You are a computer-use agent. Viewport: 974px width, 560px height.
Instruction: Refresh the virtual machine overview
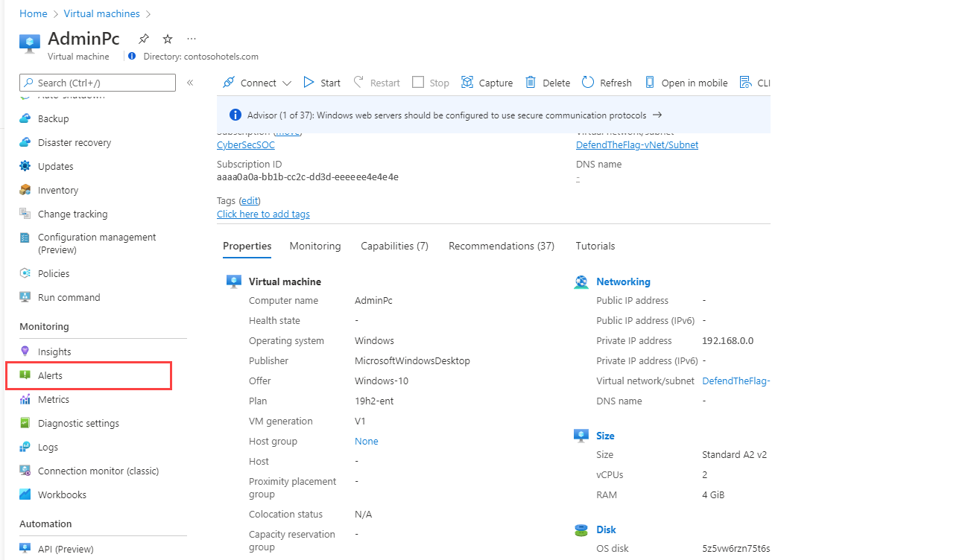607,82
